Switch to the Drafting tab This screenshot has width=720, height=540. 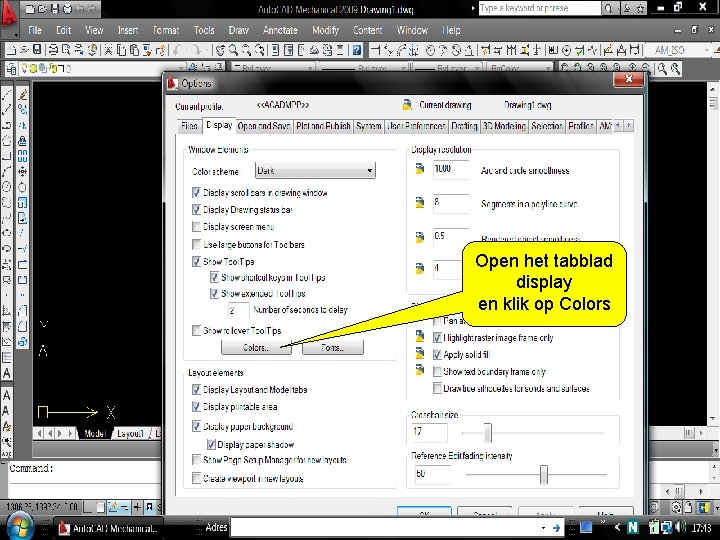point(464,126)
